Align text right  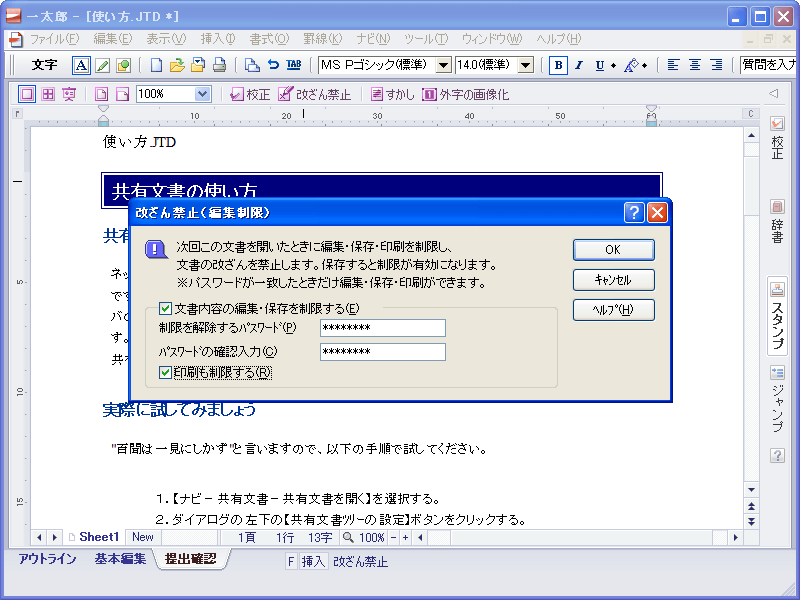[716, 65]
